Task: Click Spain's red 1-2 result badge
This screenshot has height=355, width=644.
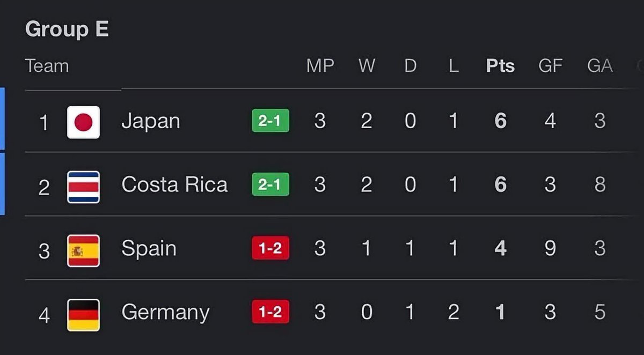Action: 270,248
